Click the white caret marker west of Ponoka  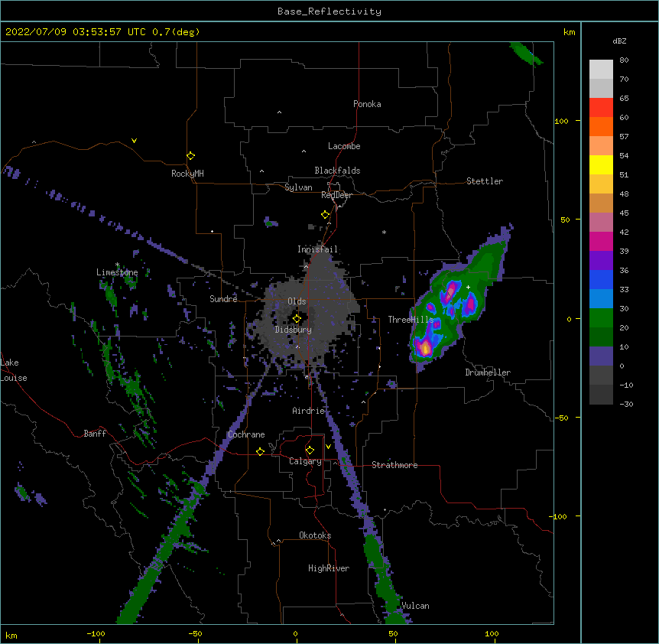pos(280,112)
